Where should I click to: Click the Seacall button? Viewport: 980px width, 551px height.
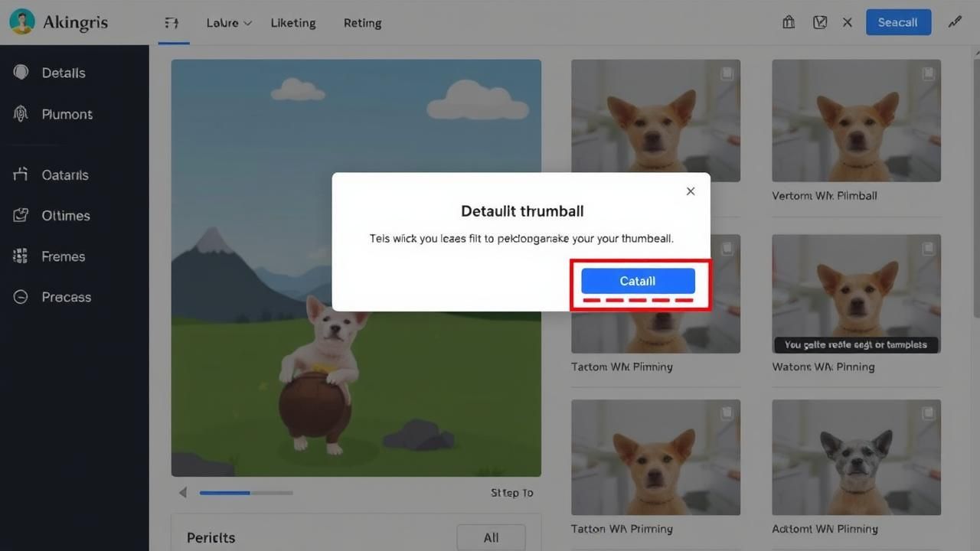tap(897, 22)
